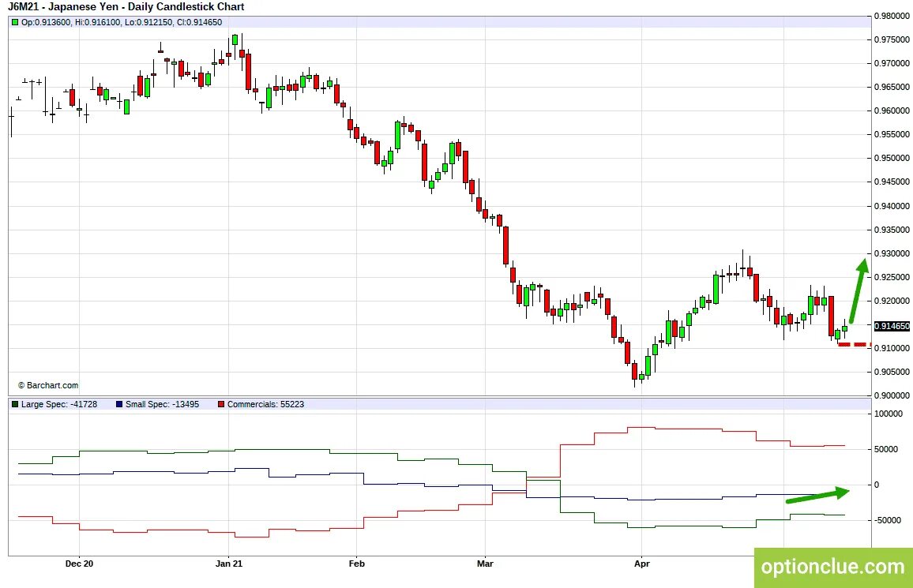Viewport: 913px width, 588px height.
Task: Click the chart title J6M21 Japanese Yen
Action: pos(126,7)
